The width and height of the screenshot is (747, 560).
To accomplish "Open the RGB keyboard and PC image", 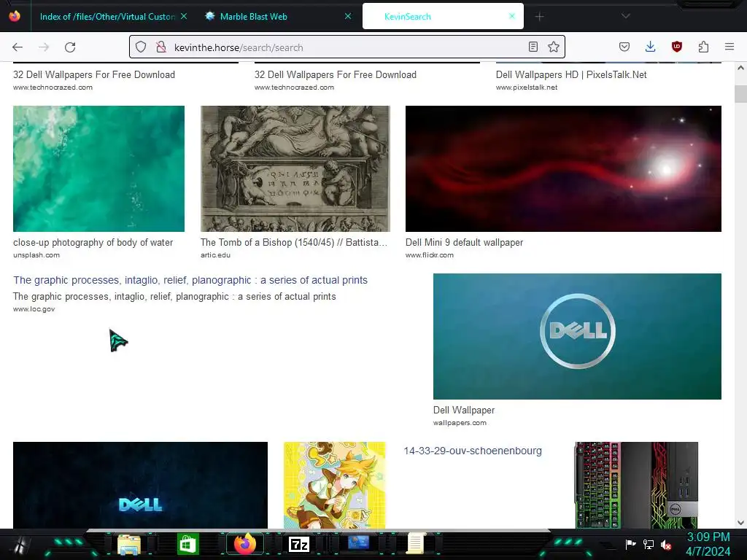I will coord(636,485).
